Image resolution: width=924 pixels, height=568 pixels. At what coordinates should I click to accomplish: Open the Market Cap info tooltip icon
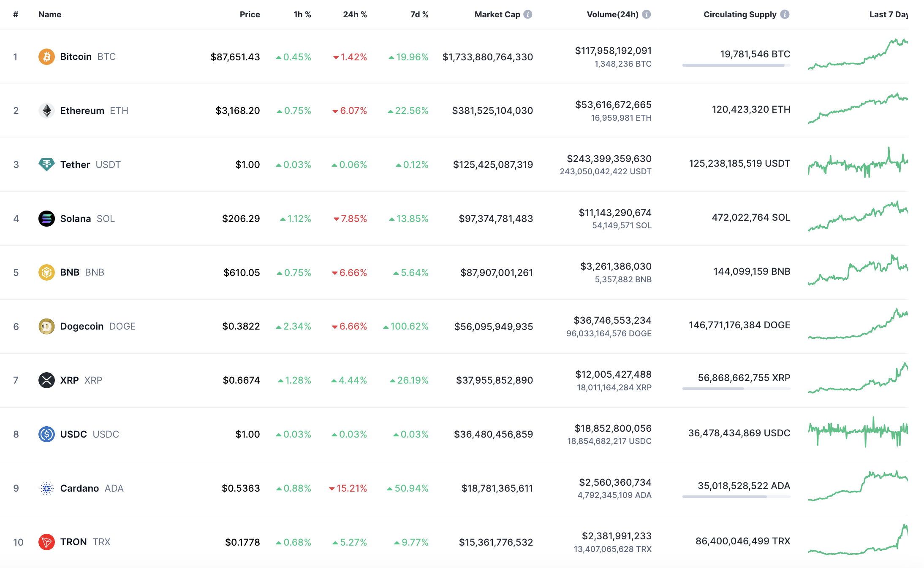click(x=528, y=14)
